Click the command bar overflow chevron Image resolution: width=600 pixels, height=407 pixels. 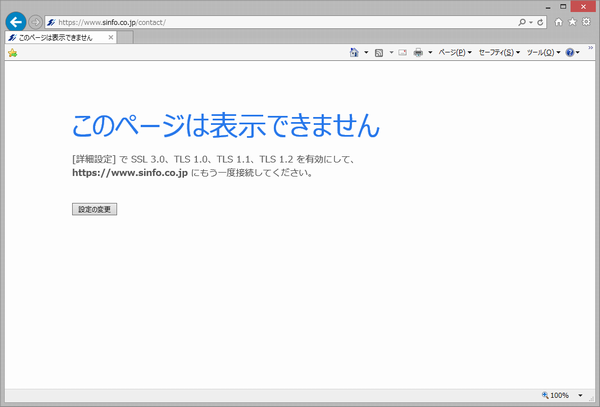590,47
